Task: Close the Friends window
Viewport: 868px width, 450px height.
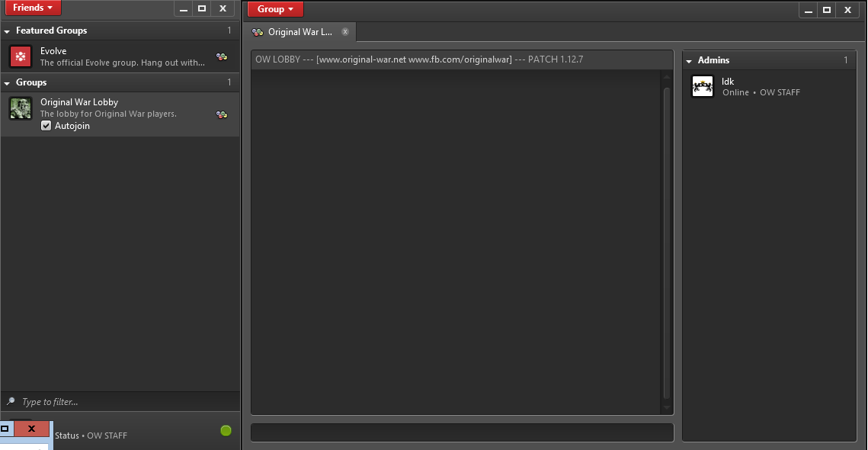Action: (x=223, y=8)
